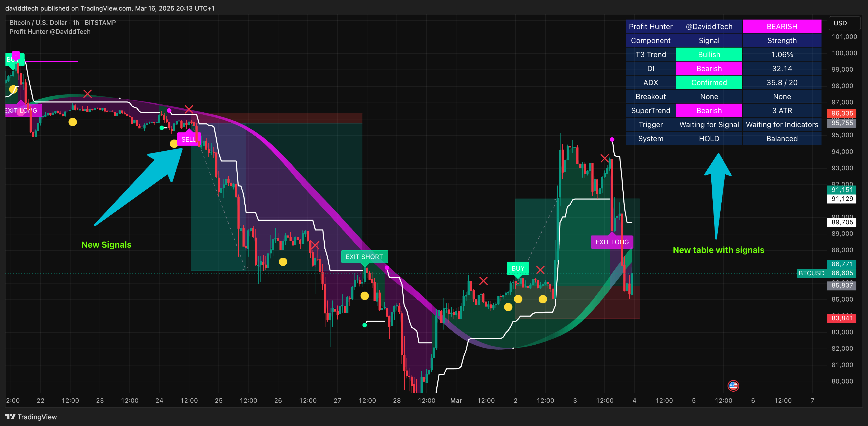
Task: Click the green BUY signal label near Mar 2
Action: (x=518, y=268)
